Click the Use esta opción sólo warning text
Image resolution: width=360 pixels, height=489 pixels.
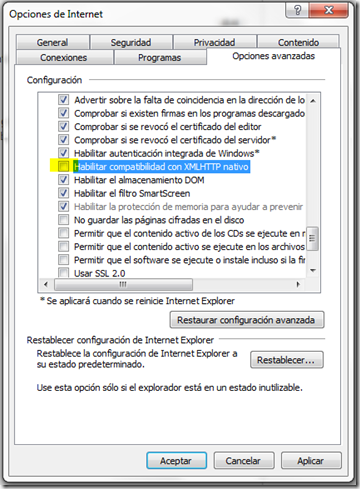[170, 388]
